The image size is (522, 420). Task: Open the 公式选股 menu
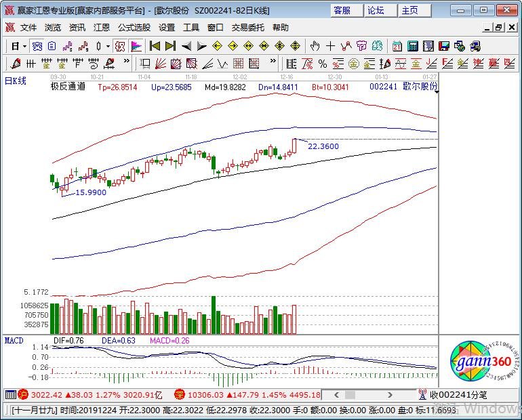[134, 28]
